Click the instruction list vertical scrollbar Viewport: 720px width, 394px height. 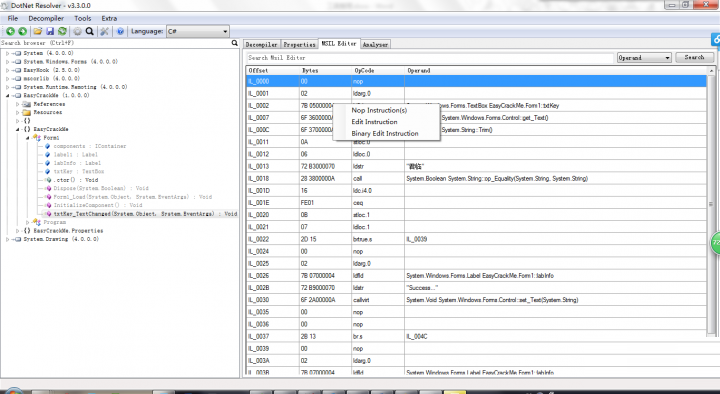tap(711, 202)
